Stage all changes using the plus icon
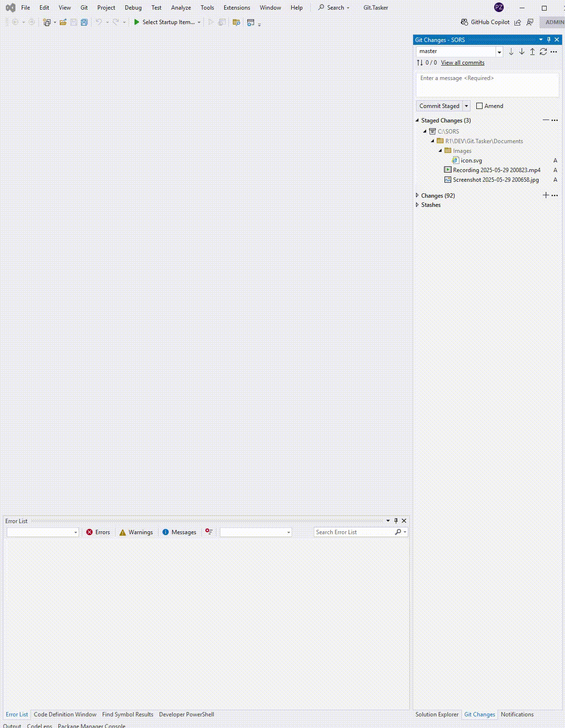This screenshot has width=565, height=728. (x=546, y=195)
